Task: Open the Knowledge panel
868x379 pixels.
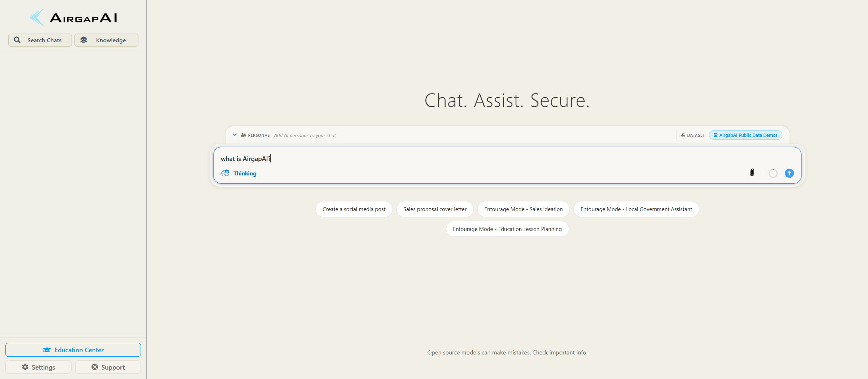Action: coord(106,40)
